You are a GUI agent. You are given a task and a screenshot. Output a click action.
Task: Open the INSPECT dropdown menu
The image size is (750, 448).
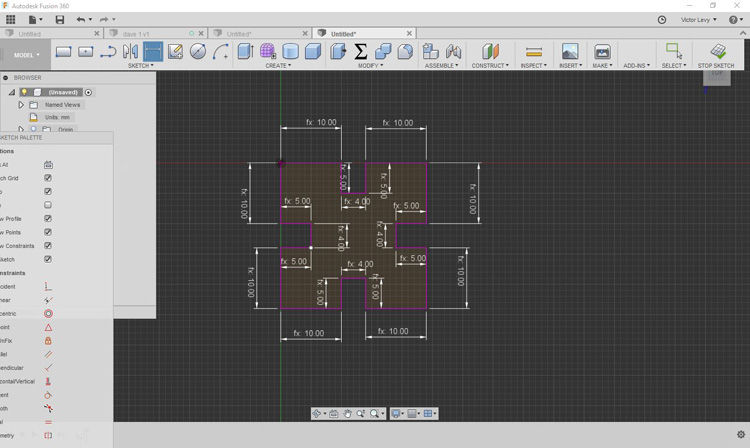[533, 66]
